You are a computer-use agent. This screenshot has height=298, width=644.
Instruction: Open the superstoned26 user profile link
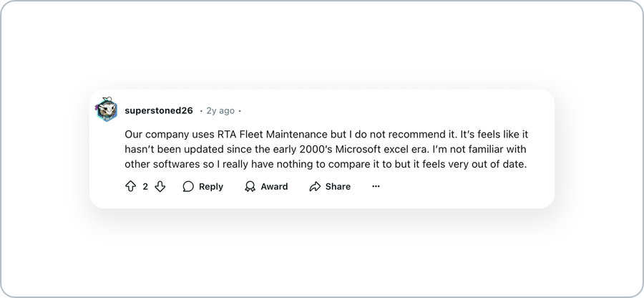pyautogui.click(x=159, y=110)
